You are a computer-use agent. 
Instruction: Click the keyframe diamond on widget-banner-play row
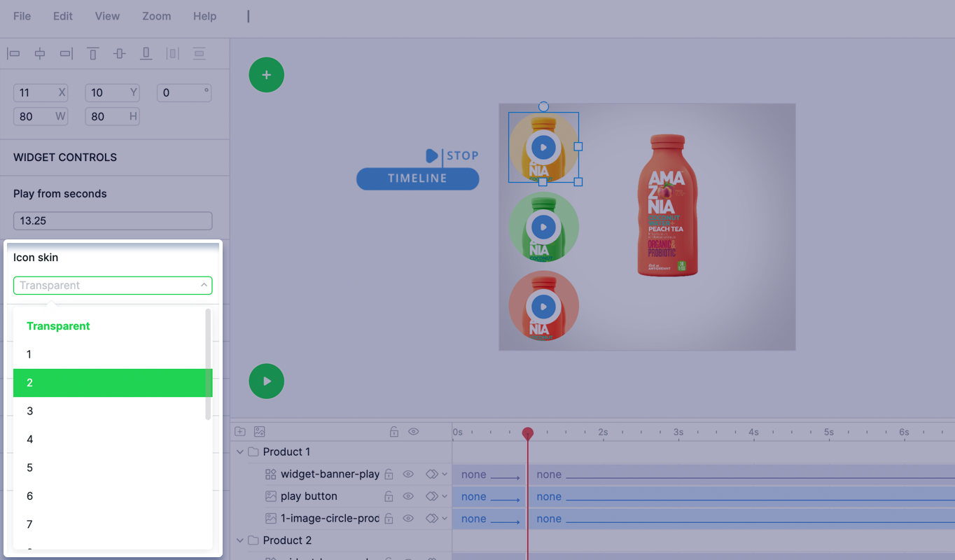pyautogui.click(x=431, y=475)
